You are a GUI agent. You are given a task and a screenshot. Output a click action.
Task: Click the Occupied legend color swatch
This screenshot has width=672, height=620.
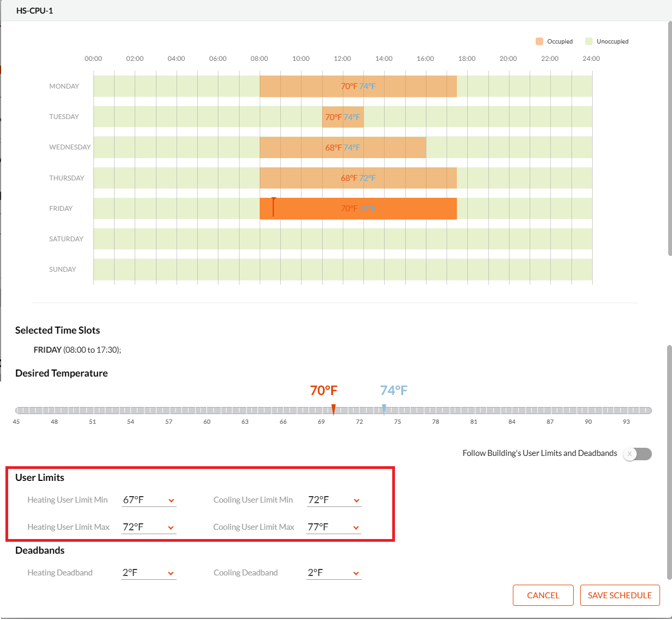pyautogui.click(x=538, y=41)
